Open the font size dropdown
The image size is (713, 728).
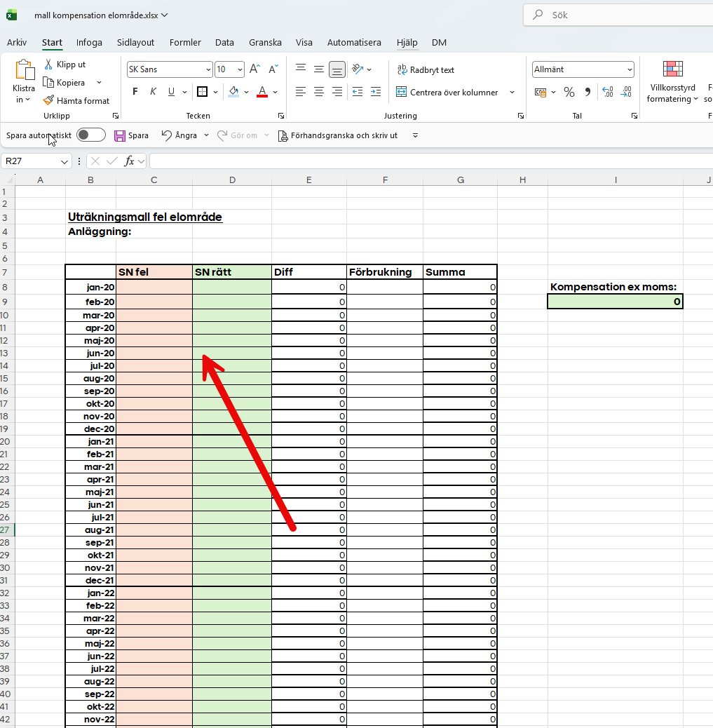(x=240, y=70)
